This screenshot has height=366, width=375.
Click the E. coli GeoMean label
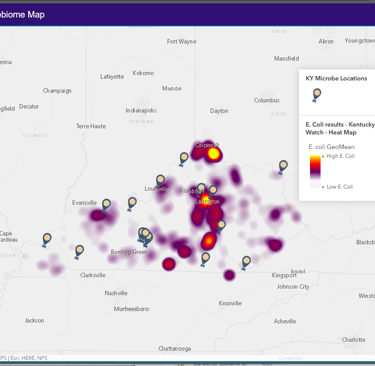tap(331, 147)
